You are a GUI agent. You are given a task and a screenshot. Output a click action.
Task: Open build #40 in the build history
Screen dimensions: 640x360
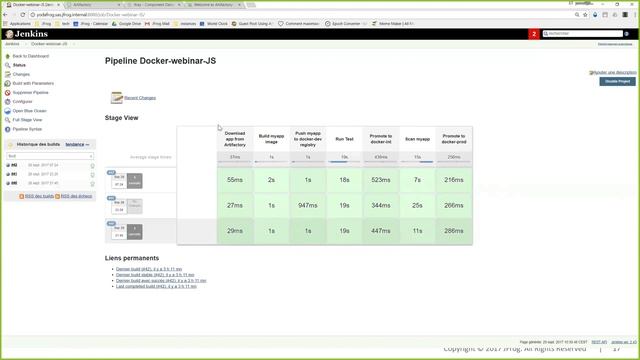click(14, 183)
